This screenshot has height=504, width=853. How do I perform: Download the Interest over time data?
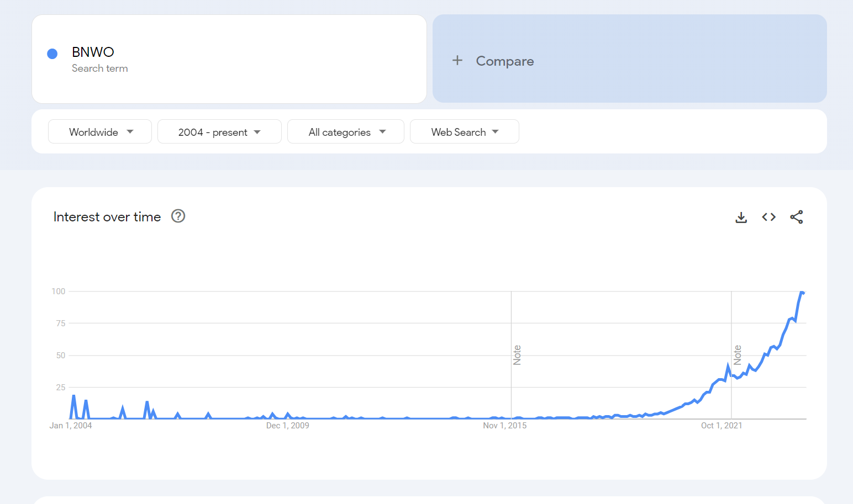pos(741,217)
